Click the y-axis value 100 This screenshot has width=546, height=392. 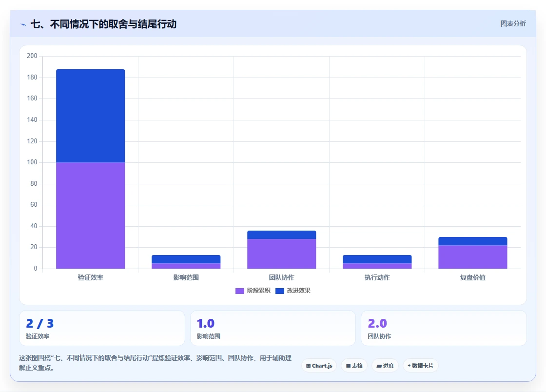pyautogui.click(x=32, y=162)
